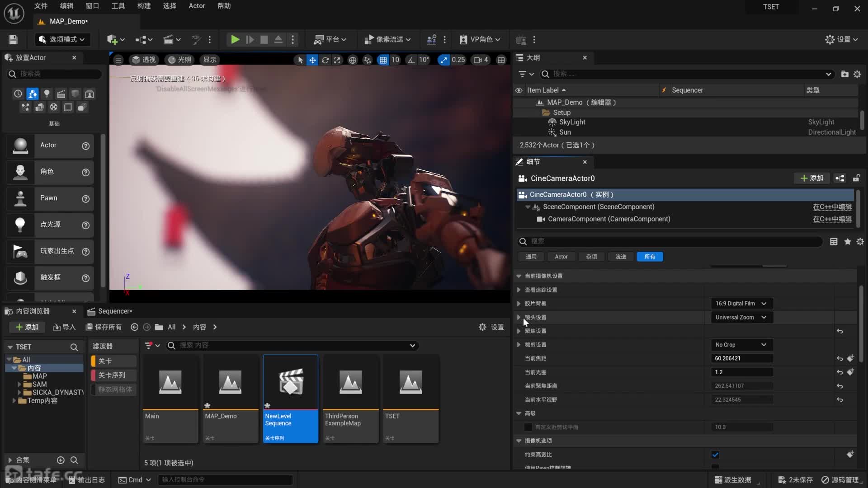Toggle 约束高宽比 checkbox
Image resolution: width=868 pixels, height=488 pixels.
click(715, 455)
